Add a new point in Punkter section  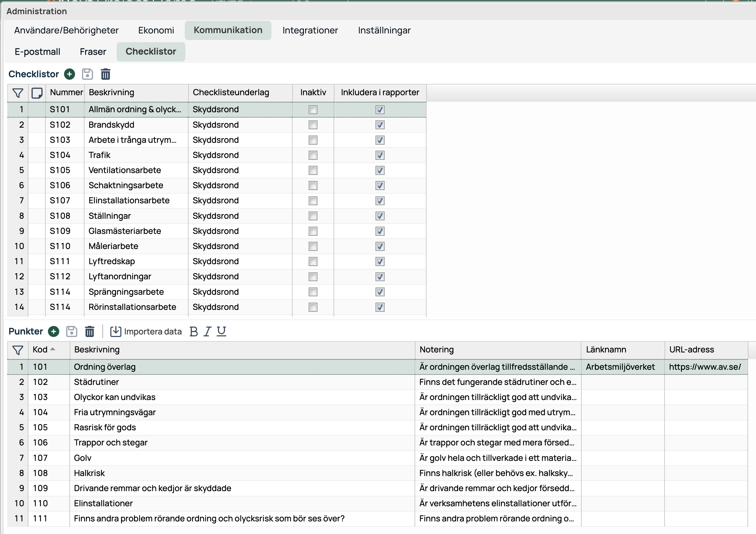54,331
